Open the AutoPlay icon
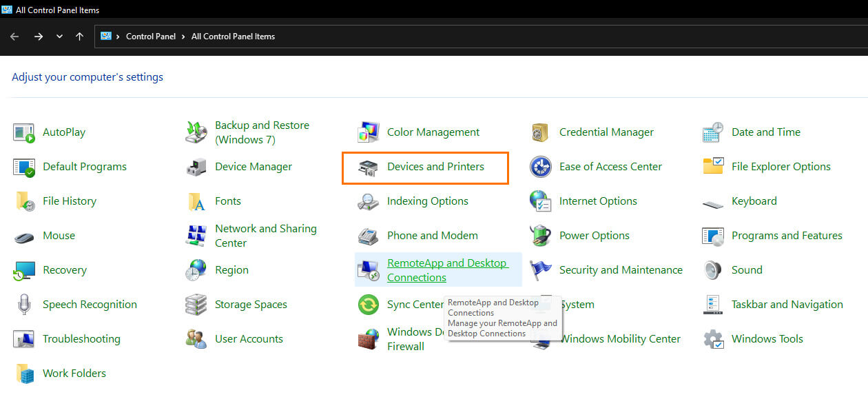This screenshot has height=408, width=868. pos(24,132)
